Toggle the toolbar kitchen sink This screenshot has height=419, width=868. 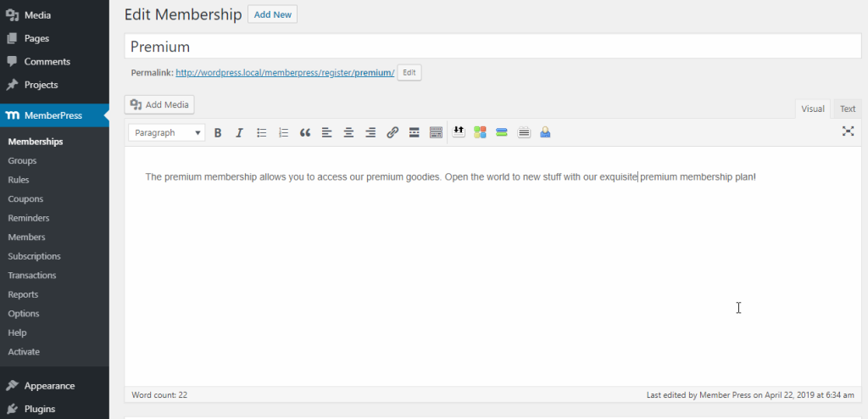pyautogui.click(x=436, y=132)
